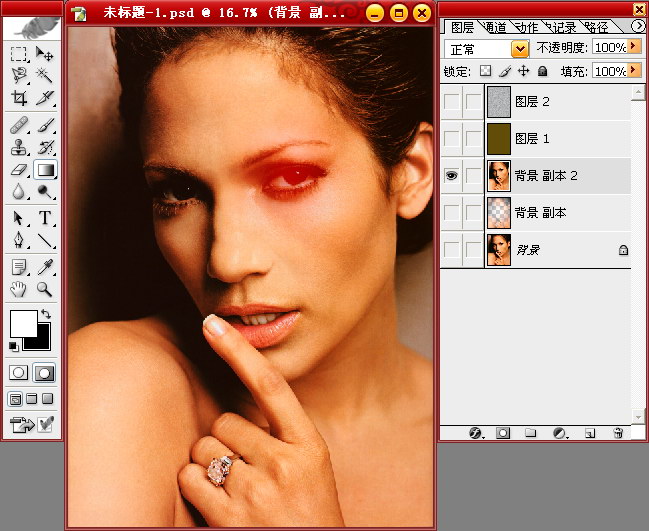
Task: Swap foreground and background colors
Action: [x=46, y=314]
